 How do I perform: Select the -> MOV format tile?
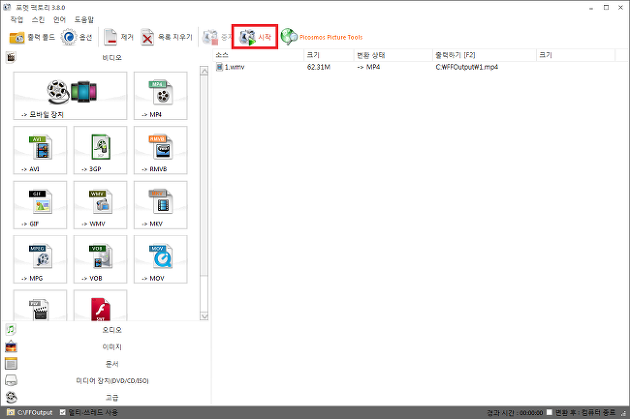(161, 260)
